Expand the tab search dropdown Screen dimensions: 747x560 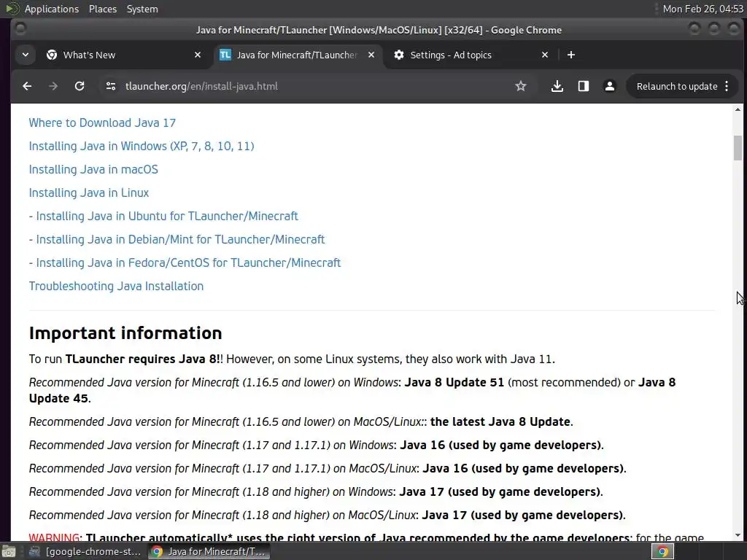26,55
